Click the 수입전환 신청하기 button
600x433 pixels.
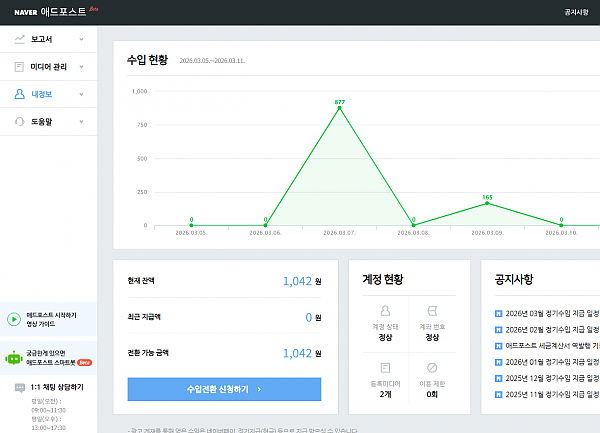(224, 389)
